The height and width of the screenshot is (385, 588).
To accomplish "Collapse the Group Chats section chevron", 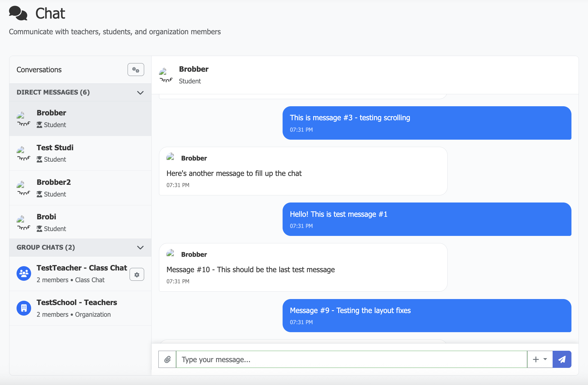I will (x=140, y=248).
